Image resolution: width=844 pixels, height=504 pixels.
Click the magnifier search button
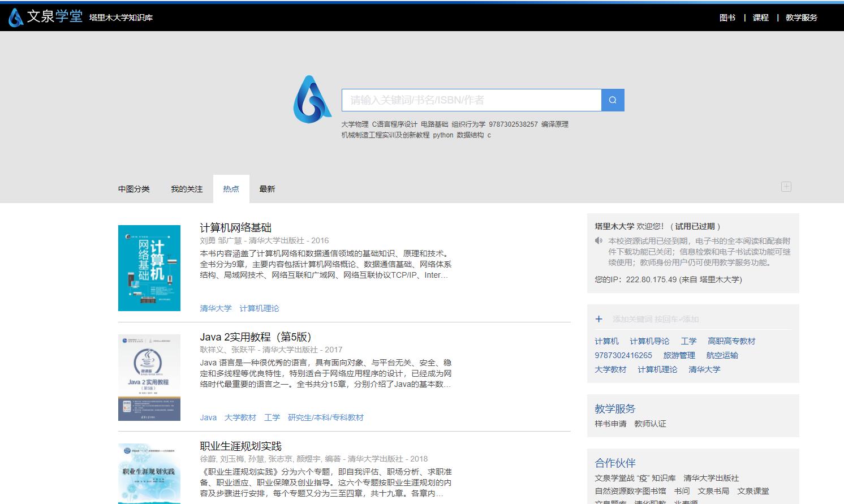click(613, 100)
